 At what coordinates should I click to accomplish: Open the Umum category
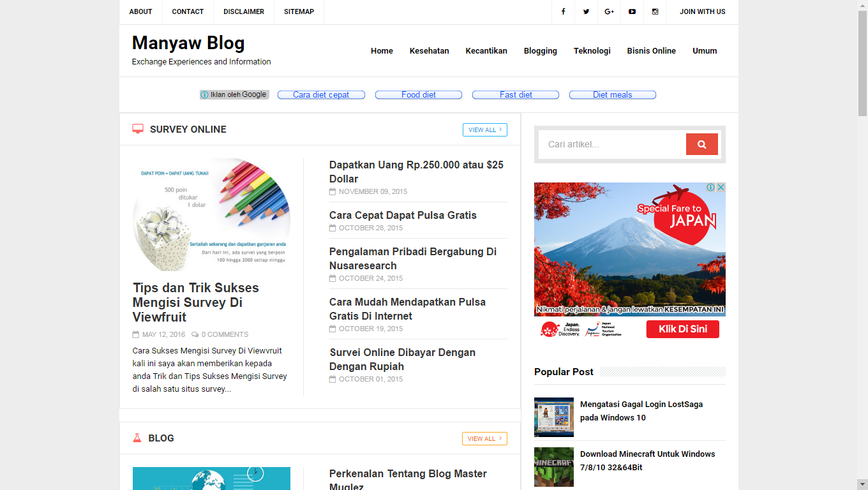[x=705, y=51]
